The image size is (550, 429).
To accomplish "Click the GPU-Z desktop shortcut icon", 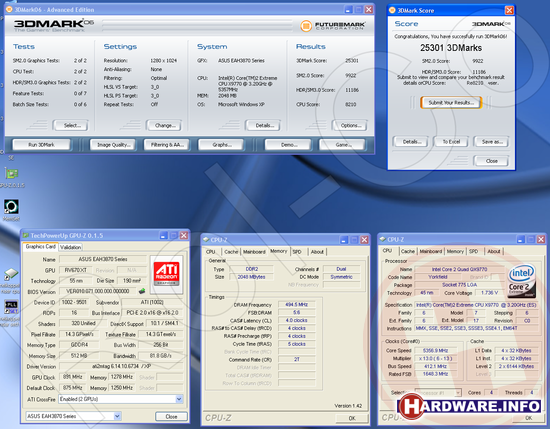I will tap(12, 174).
